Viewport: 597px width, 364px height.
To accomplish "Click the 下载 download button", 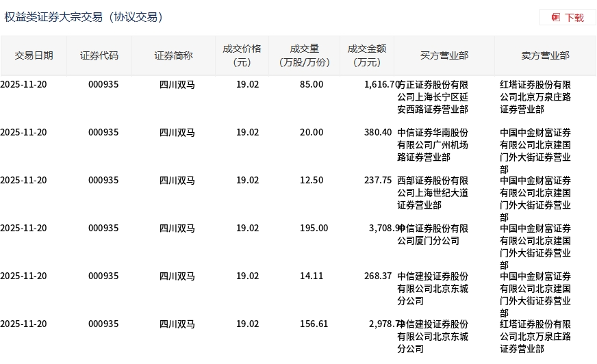I will [x=568, y=18].
